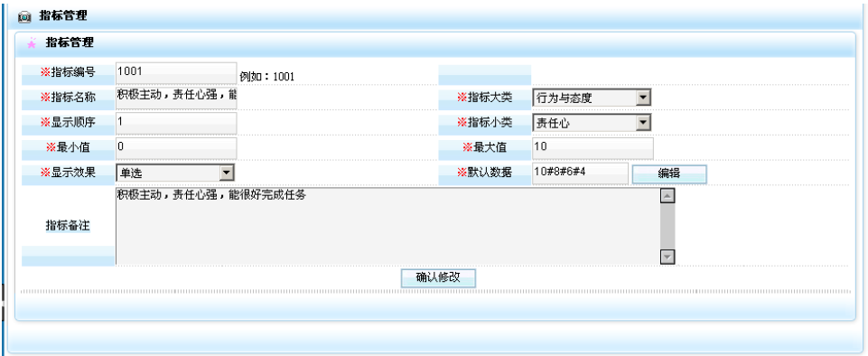Focus the 指标编号 input containing 1001

176,72
